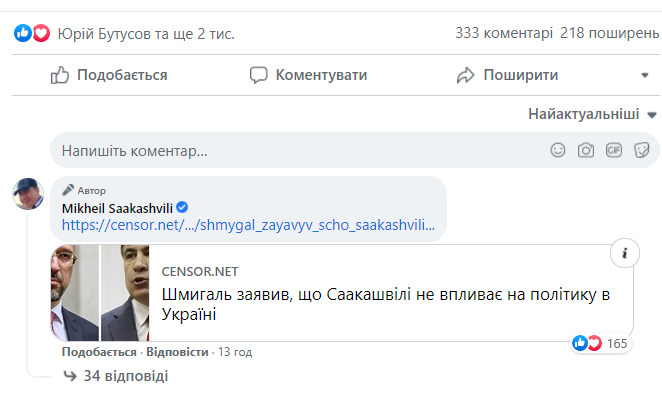Open the share options dropdown arrow
Viewport: 662px width, 393px height.
point(645,75)
